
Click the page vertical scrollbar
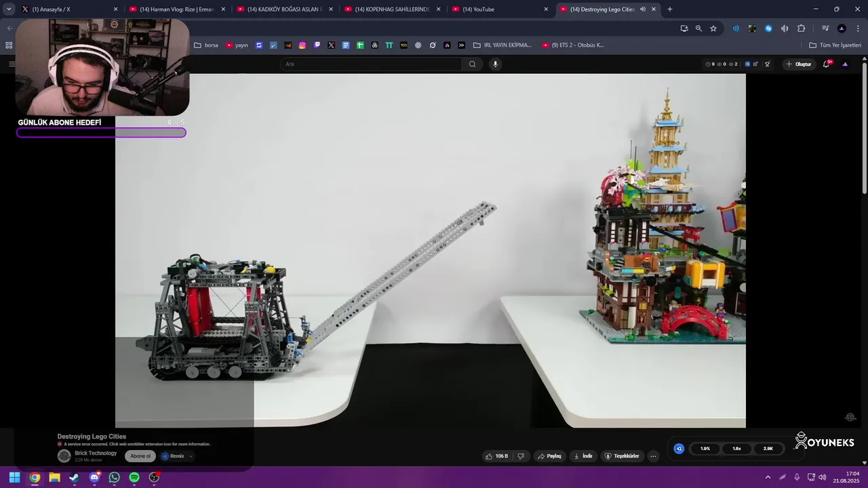pyautogui.click(x=865, y=129)
